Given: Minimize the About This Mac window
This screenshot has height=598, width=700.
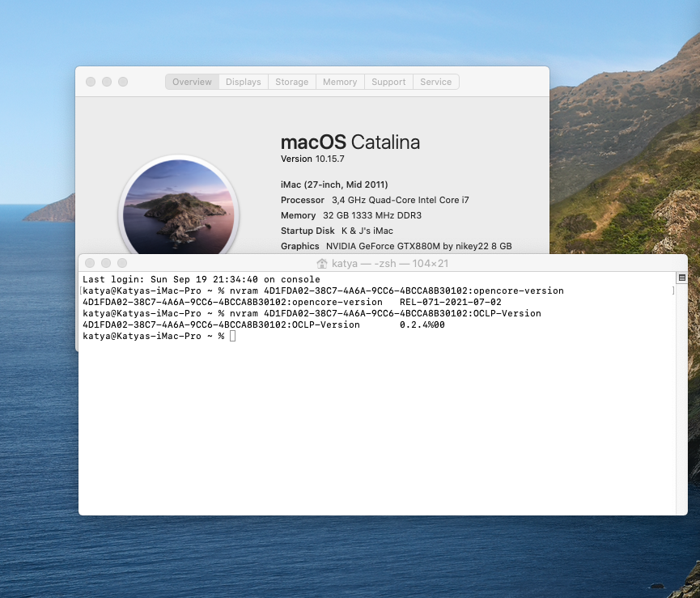Looking at the screenshot, I should point(107,82).
